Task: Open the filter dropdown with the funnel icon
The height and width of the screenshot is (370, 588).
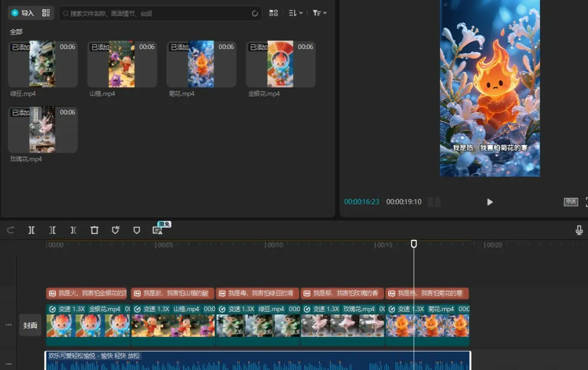Action: [319, 13]
